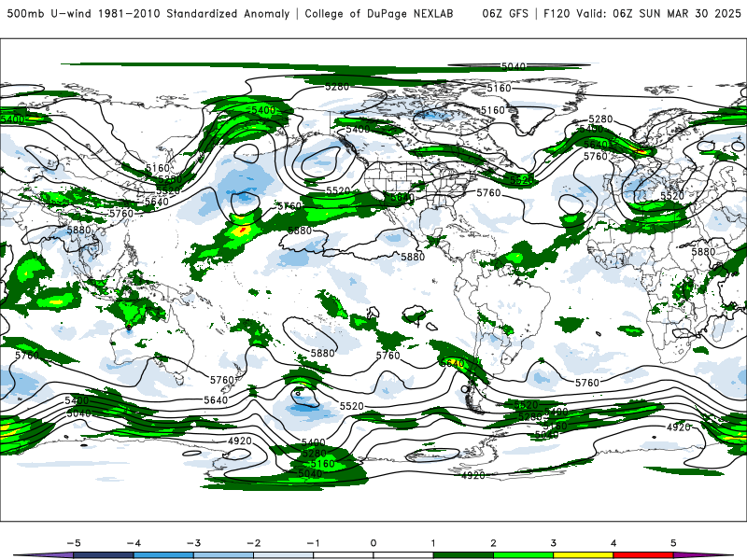The image size is (747, 560).
Task: Click the "5" colorbar tick label
Action: 673,543
